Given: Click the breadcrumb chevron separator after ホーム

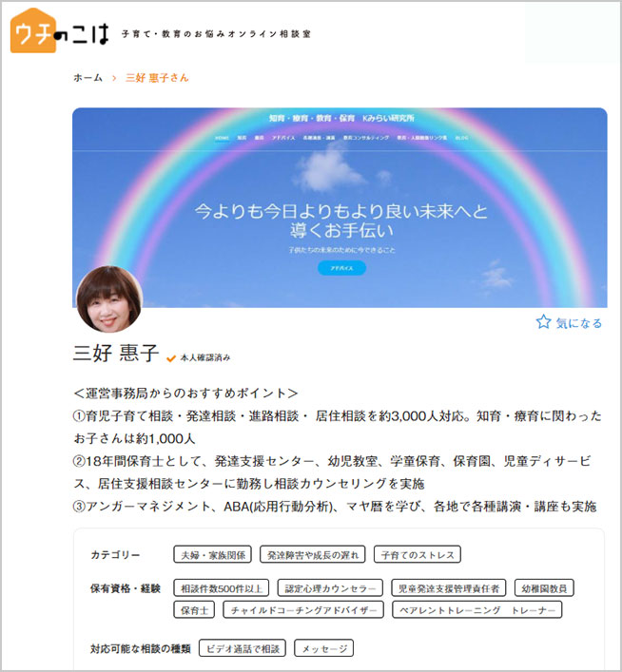Looking at the screenshot, I should coord(114,78).
